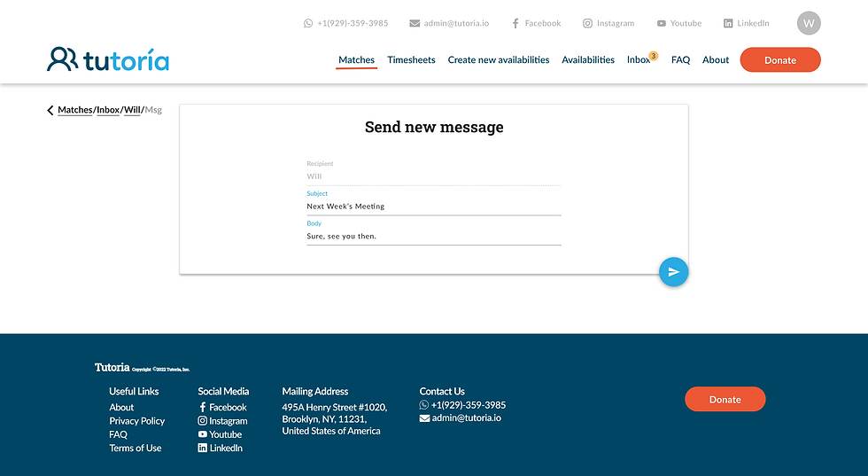Click the footer Privacy Policy link
Viewport: 868px width, 476px height.
(x=136, y=421)
